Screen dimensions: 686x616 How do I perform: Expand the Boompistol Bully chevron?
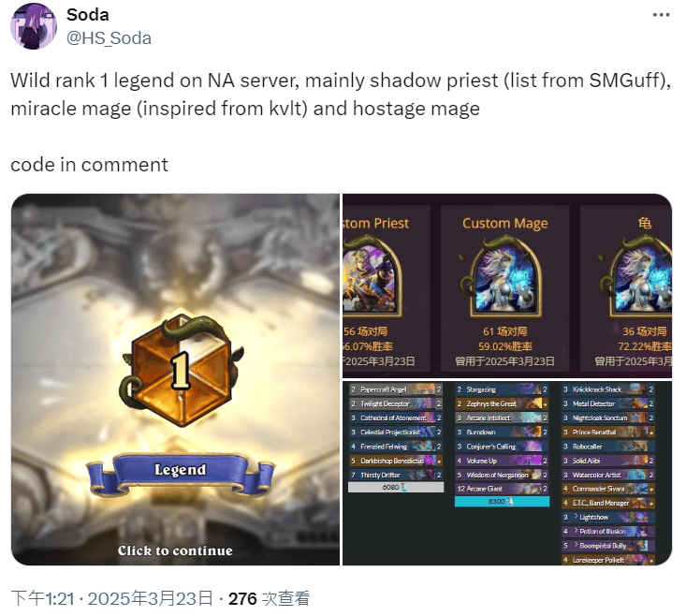[577, 545]
